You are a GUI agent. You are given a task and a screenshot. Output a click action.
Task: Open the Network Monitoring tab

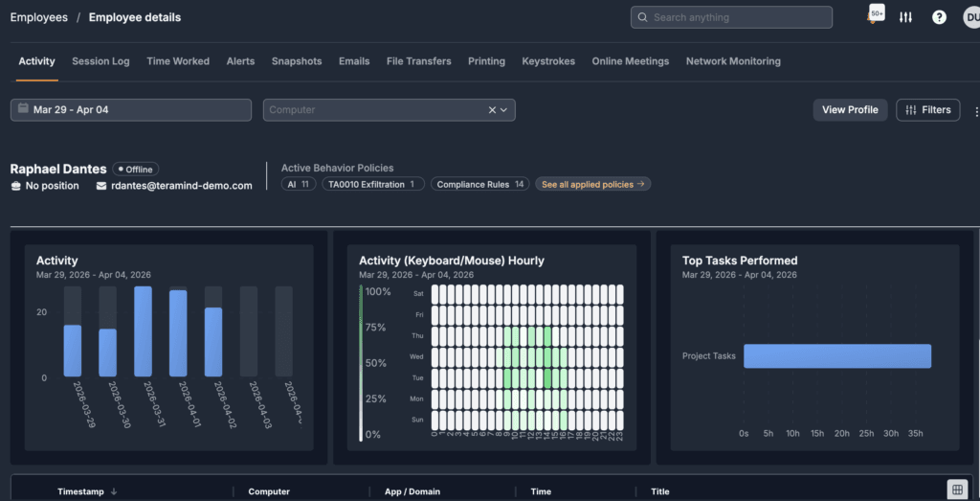(x=733, y=61)
